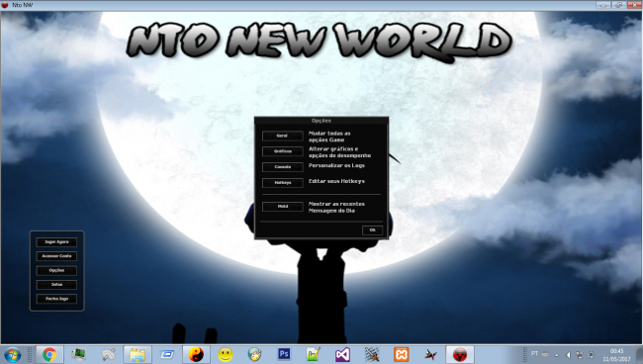This screenshot has height=364, width=643.
Task: Select the Console options button
Action: click(x=283, y=167)
